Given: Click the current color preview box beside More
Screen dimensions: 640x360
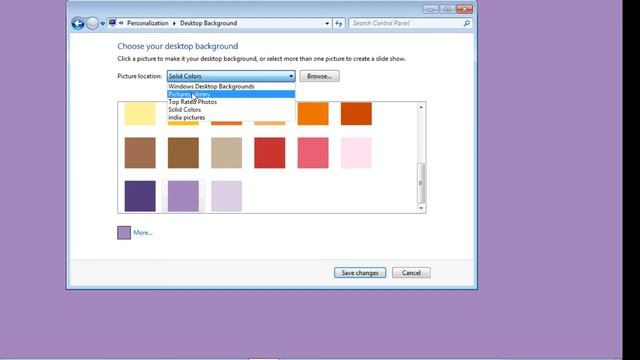Looking at the screenshot, I should (x=124, y=233).
